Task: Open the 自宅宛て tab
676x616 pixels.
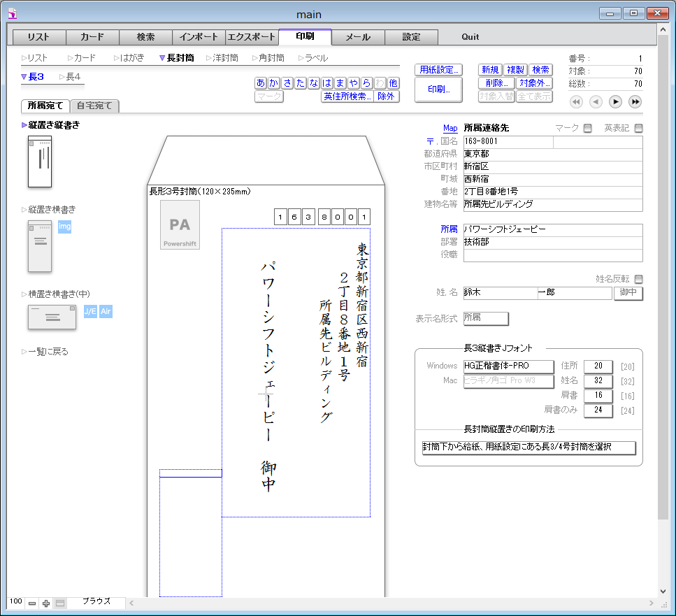Action: (x=95, y=106)
